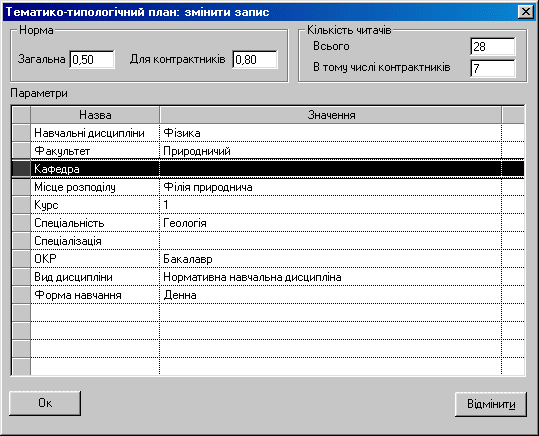This screenshot has height=436, width=539.
Task: Click Нормативна навчальна дисципліна value cell
Action: coord(330,277)
